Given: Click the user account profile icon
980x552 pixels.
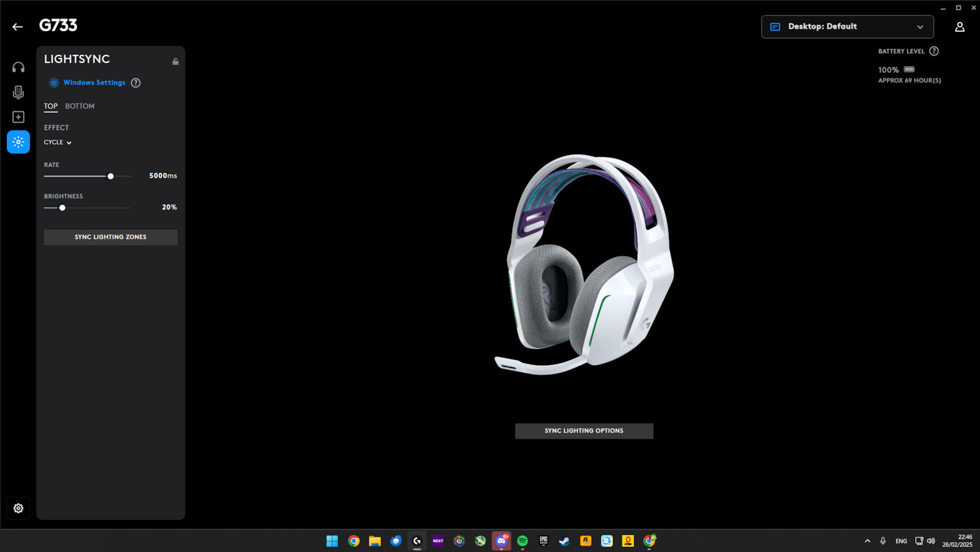Looking at the screenshot, I should [x=959, y=27].
